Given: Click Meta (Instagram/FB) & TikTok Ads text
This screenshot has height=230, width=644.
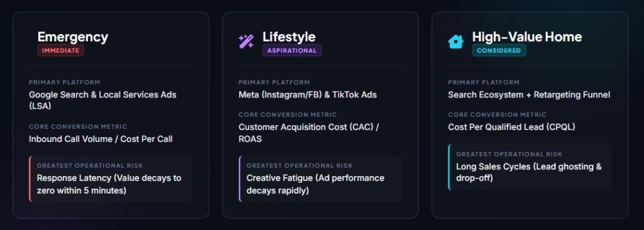Looking at the screenshot, I should (x=308, y=95).
